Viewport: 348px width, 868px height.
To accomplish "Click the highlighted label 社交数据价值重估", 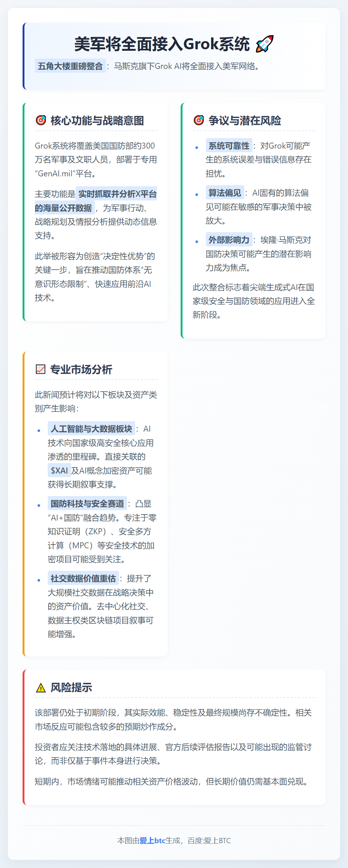I will coord(83,578).
